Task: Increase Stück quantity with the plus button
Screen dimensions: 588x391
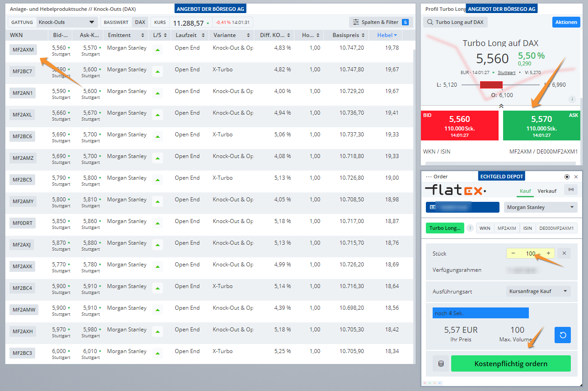Action: (x=548, y=253)
